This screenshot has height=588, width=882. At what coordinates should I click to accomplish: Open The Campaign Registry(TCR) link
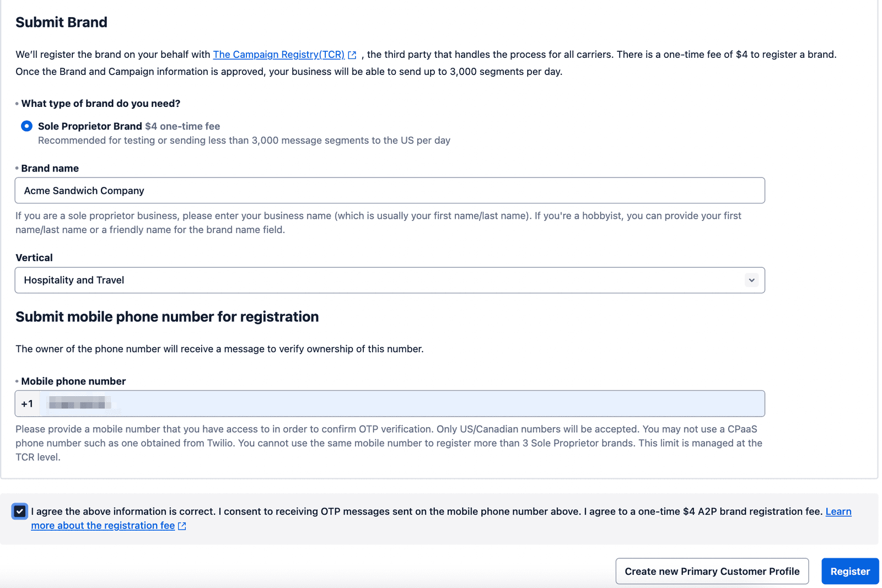(278, 55)
